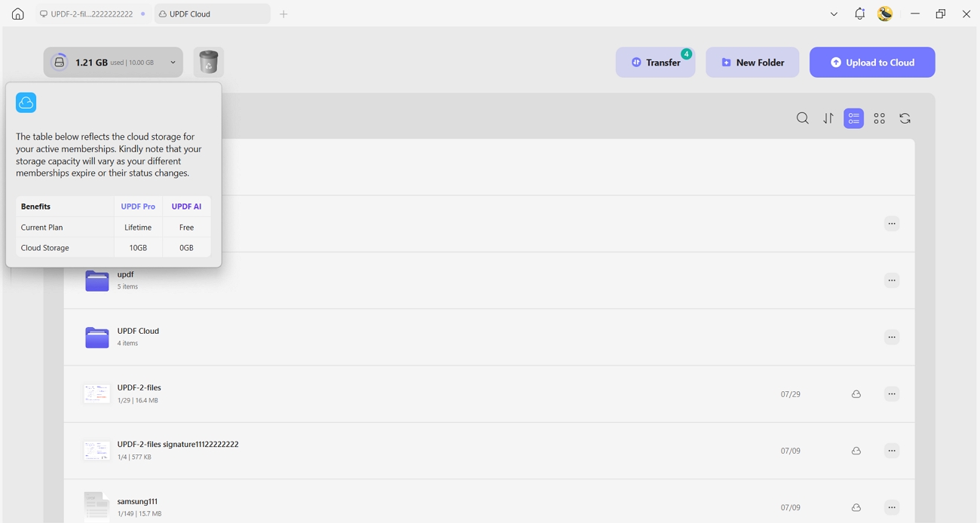This screenshot has height=523, width=980.
Task: Click cloud status icon of UPDF-2-files
Action: 856,394
